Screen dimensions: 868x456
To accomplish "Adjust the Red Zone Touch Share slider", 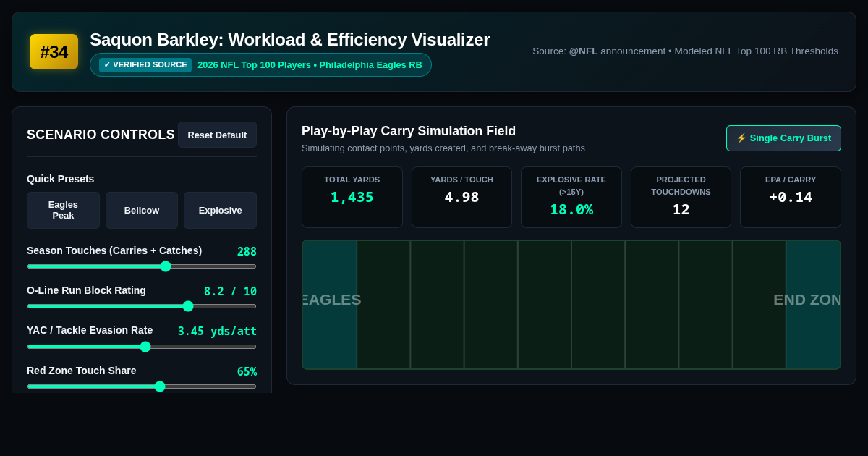I will click(x=142, y=387).
